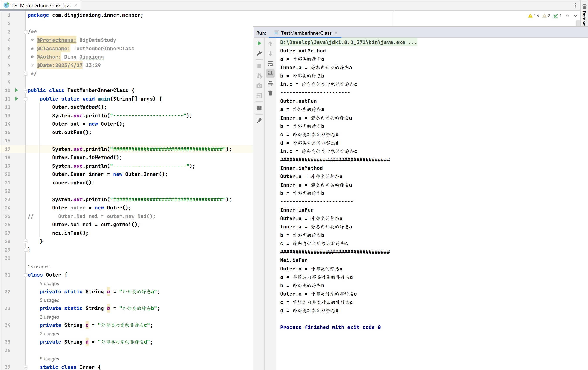
Task: Click Up the Stack Trace arrow
Action: pyautogui.click(x=270, y=44)
